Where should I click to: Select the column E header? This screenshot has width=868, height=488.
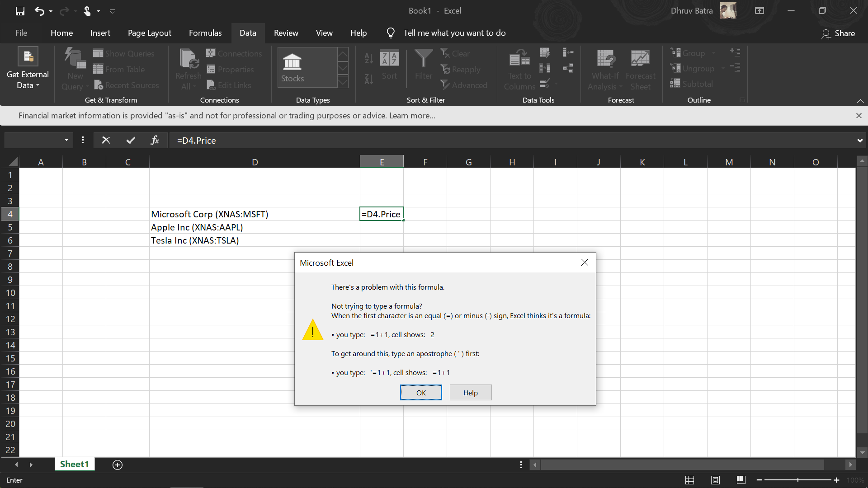click(382, 162)
